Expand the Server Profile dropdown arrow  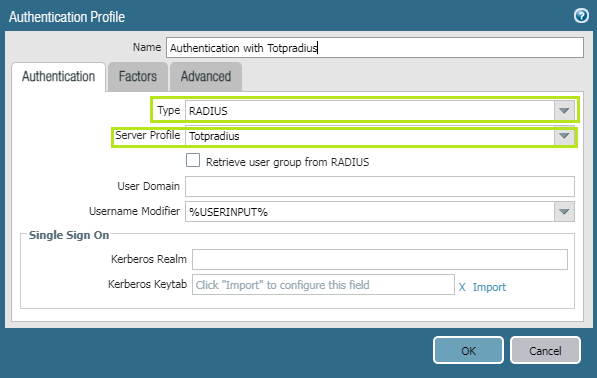[x=564, y=136]
